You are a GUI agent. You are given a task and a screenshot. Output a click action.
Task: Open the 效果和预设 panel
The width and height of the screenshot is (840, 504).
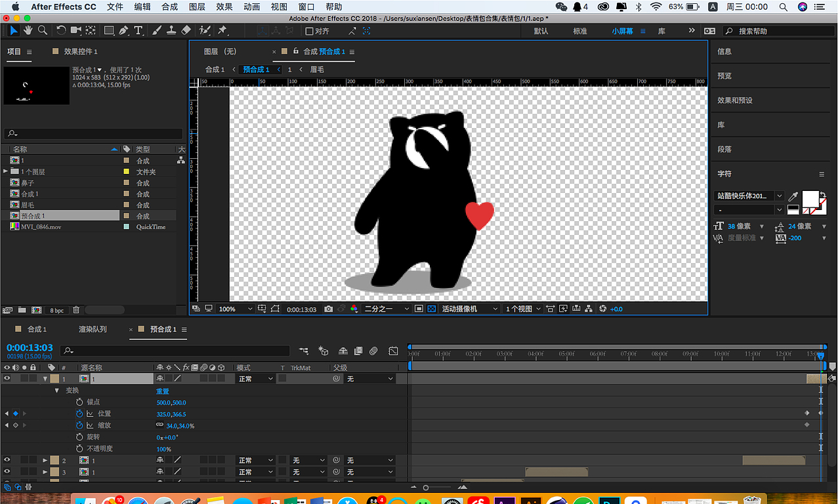pyautogui.click(x=735, y=100)
